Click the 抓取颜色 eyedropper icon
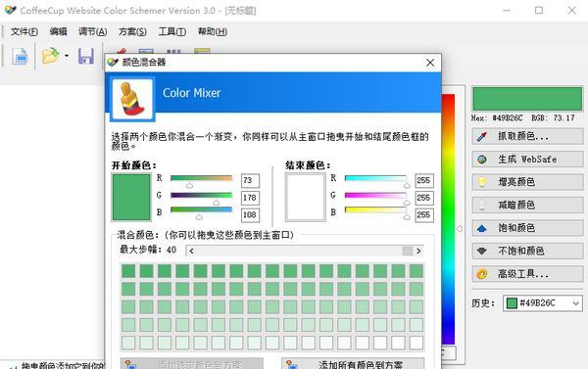This screenshot has width=588, height=369. (x=481, y=137)
